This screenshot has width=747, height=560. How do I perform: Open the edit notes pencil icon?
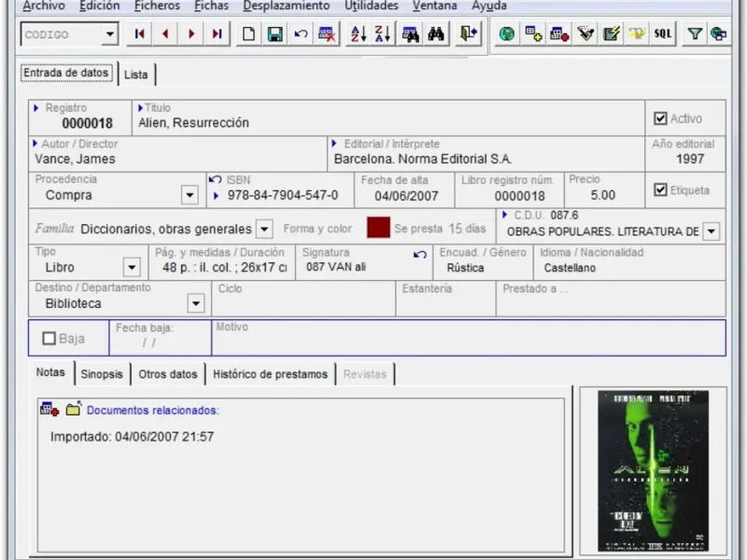coord(611,34)
